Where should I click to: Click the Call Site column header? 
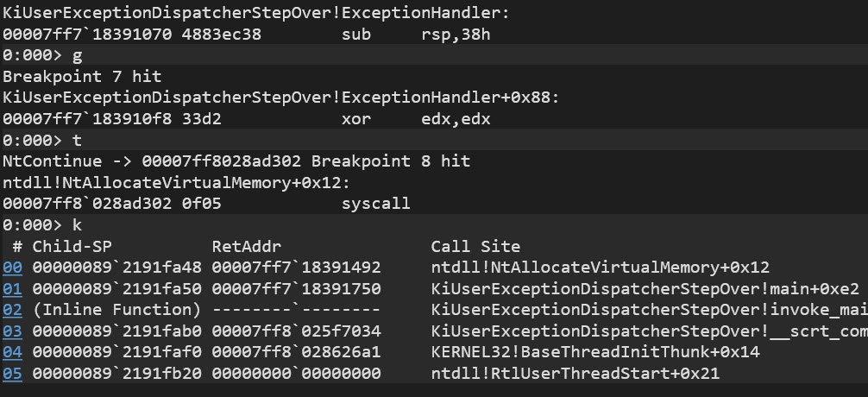pos(475,246)
